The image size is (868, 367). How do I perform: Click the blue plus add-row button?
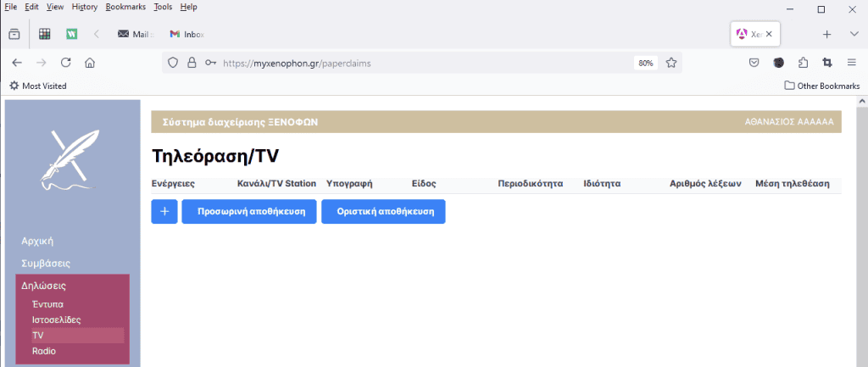coord(164,212)
